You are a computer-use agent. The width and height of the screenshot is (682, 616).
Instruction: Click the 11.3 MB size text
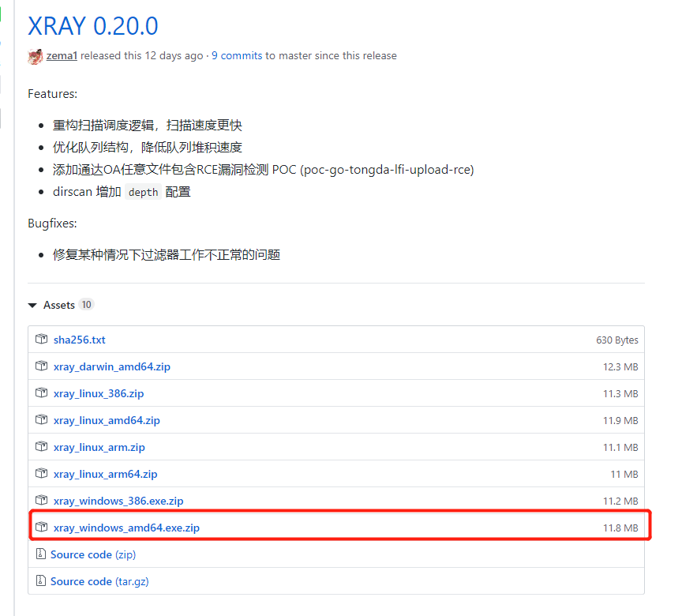(x=620, y=394)
